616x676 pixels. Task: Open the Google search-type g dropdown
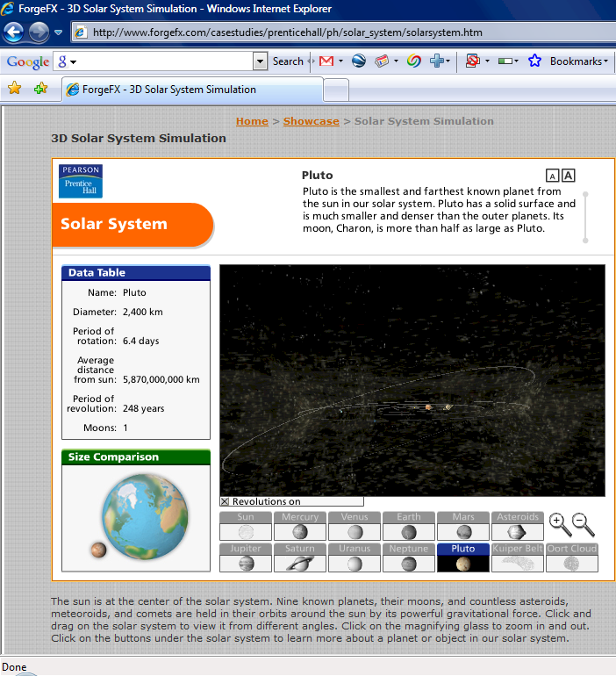pos(67,61)
